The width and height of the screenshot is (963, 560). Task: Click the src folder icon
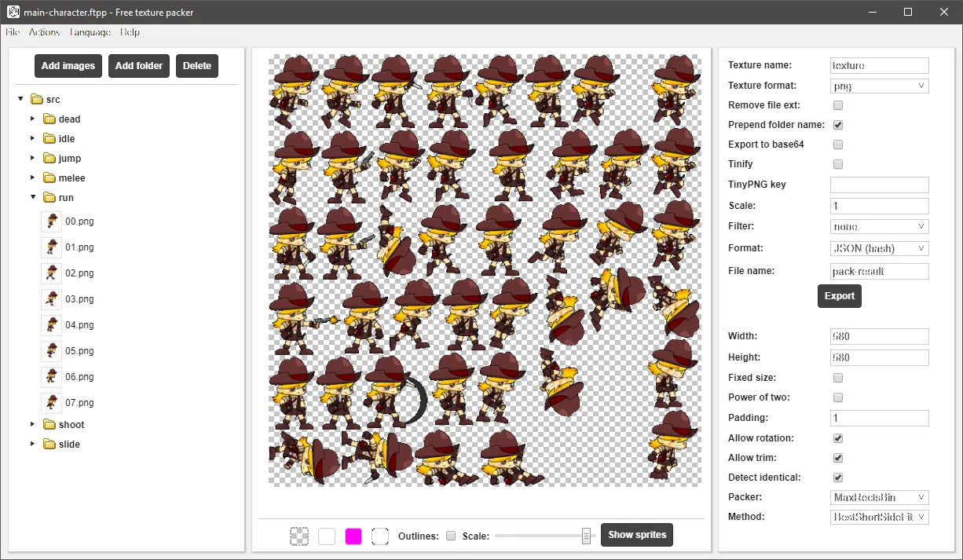coord(36,100)
